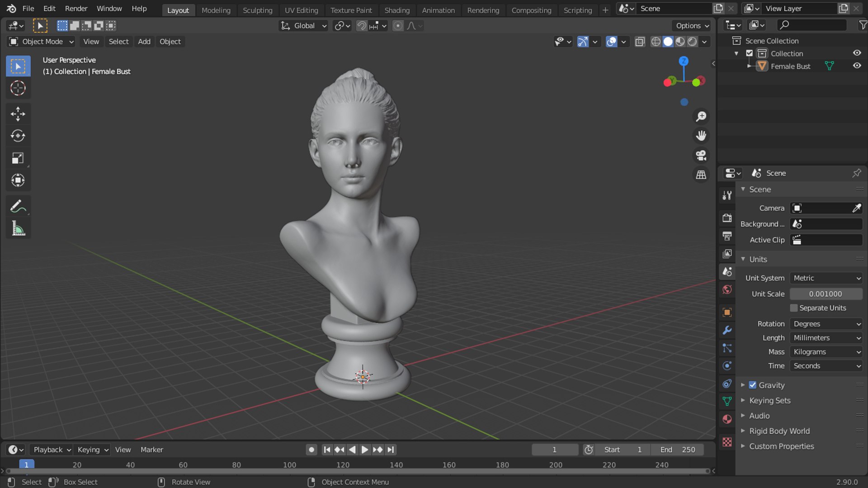Activate the 3D Cursor tool
Image resolution: width=868 pixels, height=488 pixels.
(x=18, y=88)
